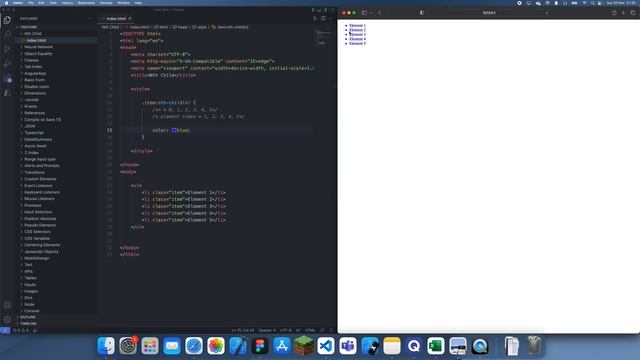
Task: Open Mail from the Dock
Action: pos(172,346)
